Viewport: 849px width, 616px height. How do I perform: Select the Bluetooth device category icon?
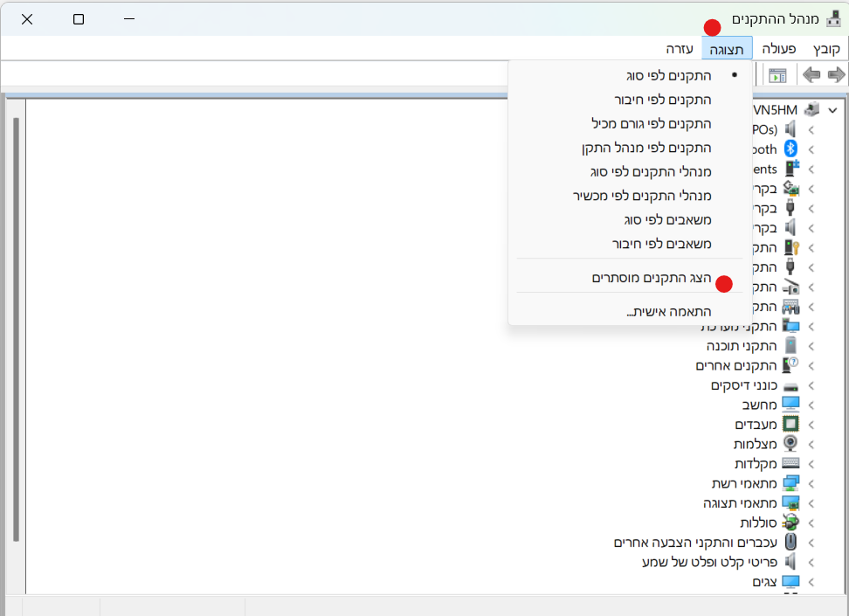[791, 149]
